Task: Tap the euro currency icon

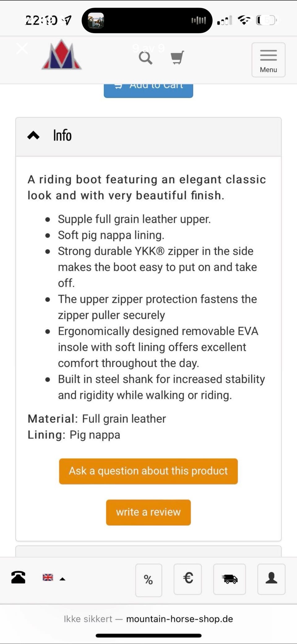Action: 188,579
